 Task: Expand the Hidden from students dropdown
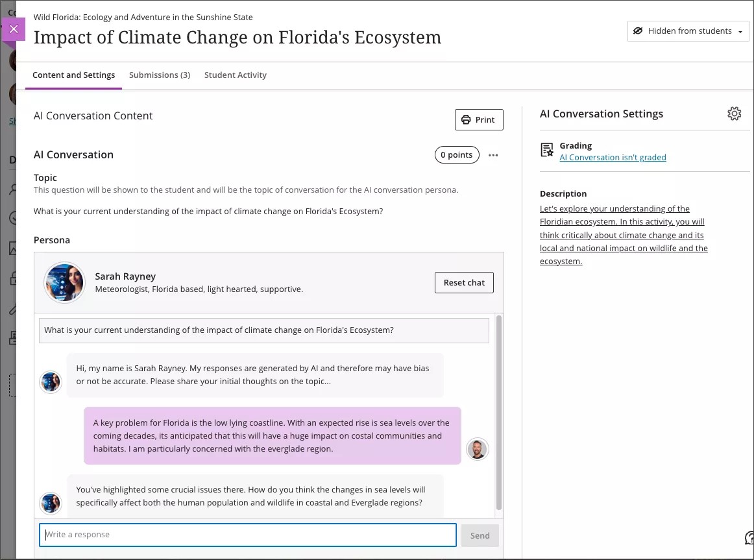pos(742,30)
